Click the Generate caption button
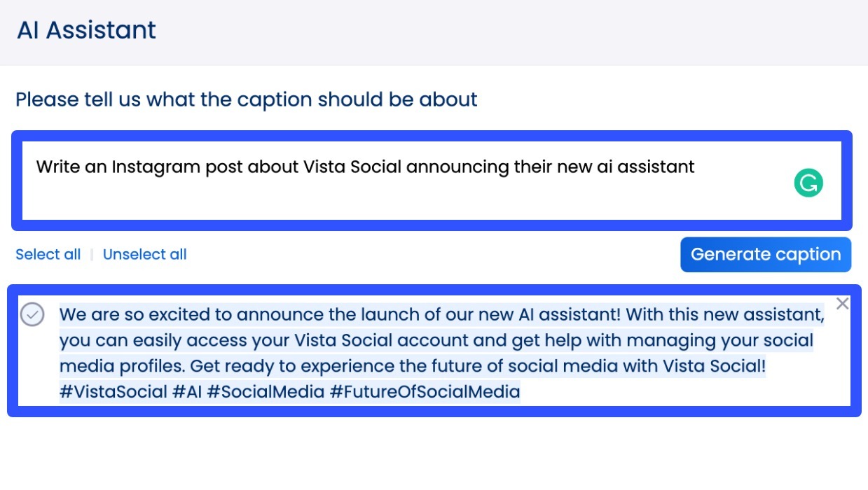The height and width of the screenshot is (490, 868). (x=766, y=254)
